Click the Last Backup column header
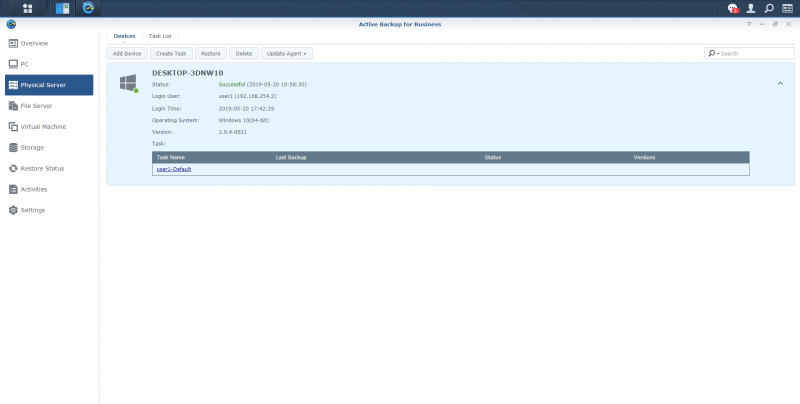Viewport: 800px width, 404px height. coord(291,157)
